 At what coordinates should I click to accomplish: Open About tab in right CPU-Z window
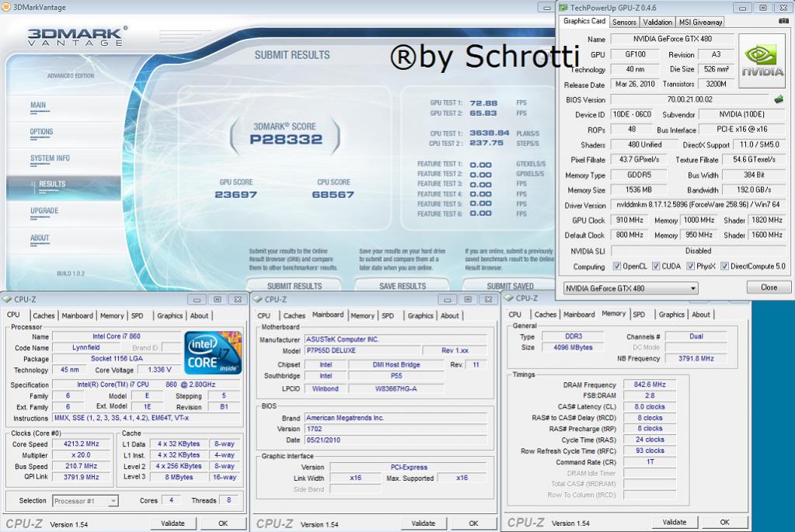pos(701,315)
